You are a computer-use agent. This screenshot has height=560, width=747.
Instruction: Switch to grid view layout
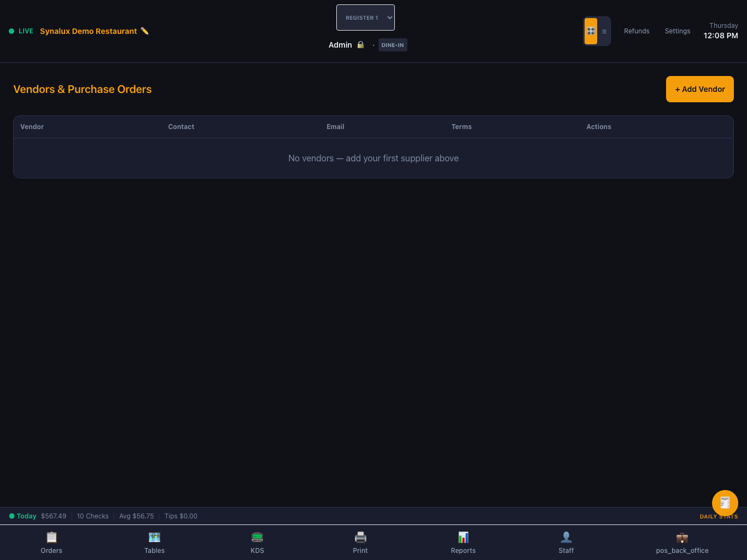click(591, 31)
